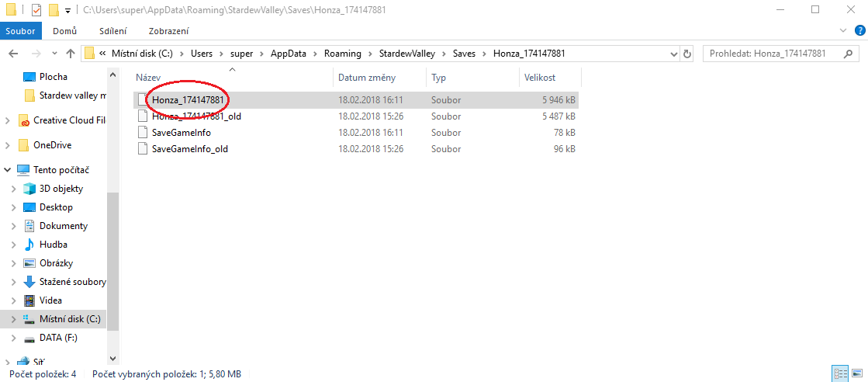Open the Customize Quick Access Toolbar dropdown
Image resolution: width=868 pixels, height=382 pixels.
(x=67, y=11)
